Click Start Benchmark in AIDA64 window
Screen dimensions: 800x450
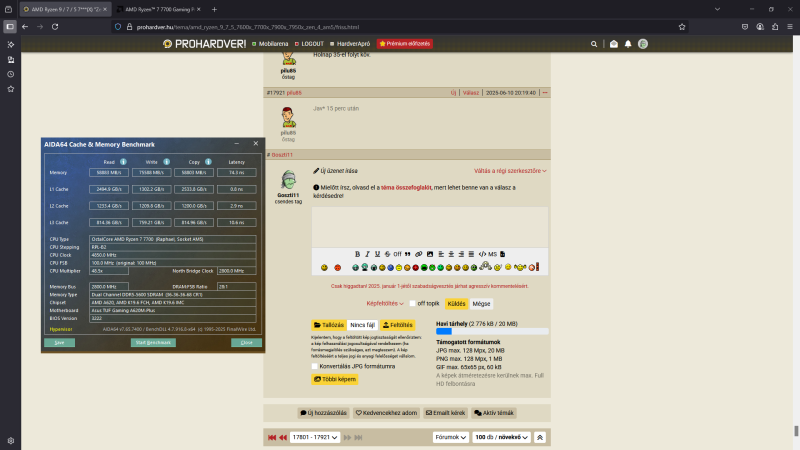(153, 342)
